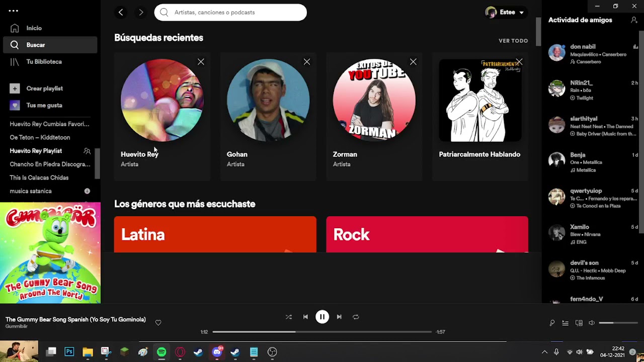The height and width of the screenshot is (362, 644).
Task: Click the main view vertical scrollbar
Action: tap(538, 31)
